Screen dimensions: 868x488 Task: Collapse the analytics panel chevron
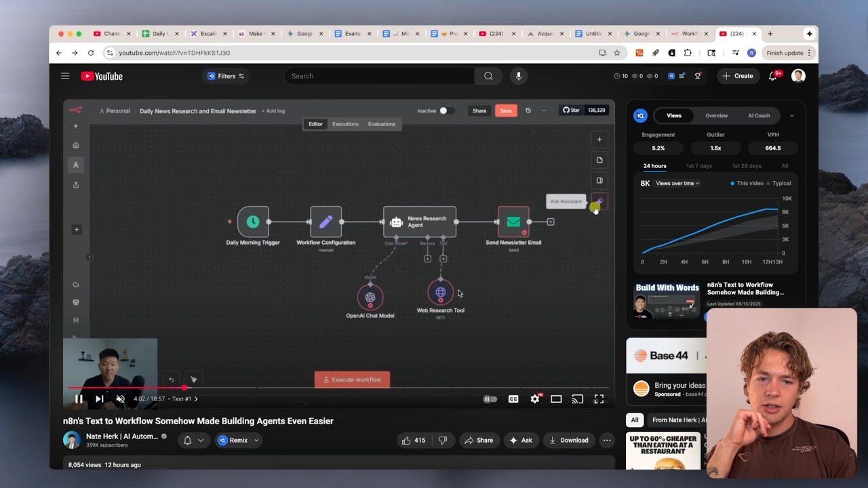[x=791, y=116]
